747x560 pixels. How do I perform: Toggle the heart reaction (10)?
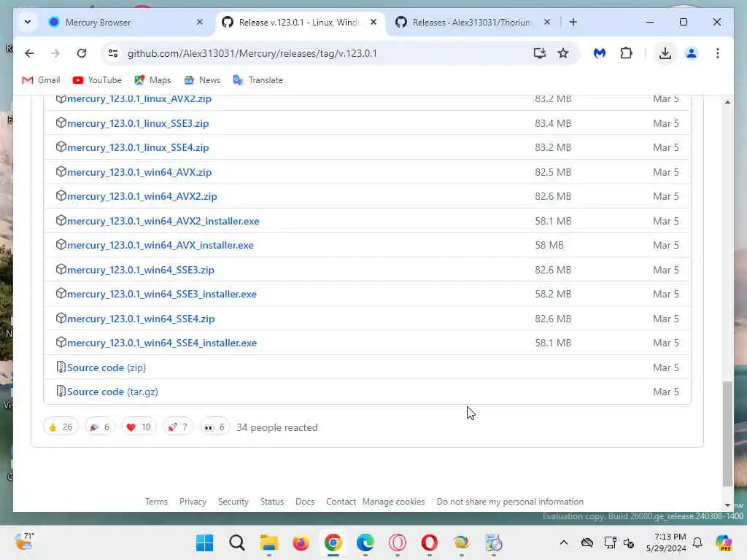click(x=139, y=427)
